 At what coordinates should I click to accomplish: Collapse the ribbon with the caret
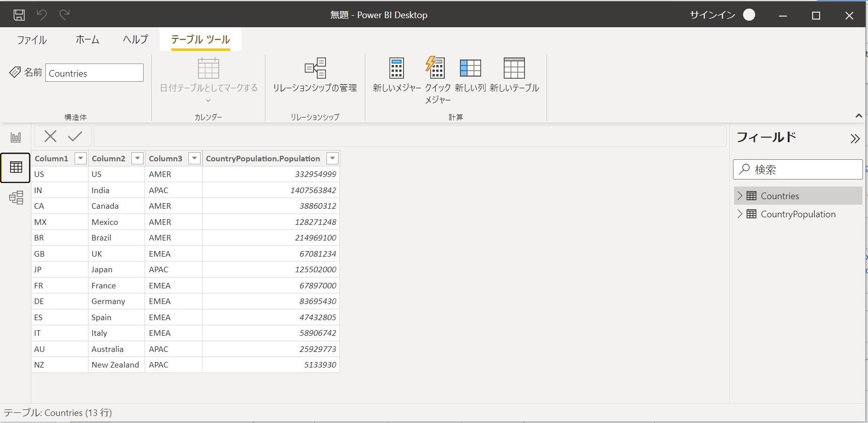pyautogui.click(x=858, y=116)
